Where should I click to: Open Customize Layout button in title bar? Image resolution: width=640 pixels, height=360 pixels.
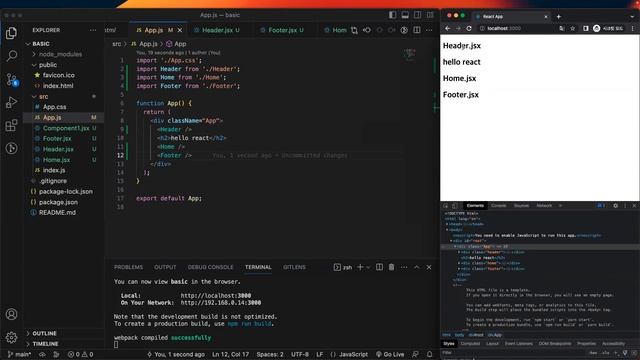pyautogui.click(x=430, y=15)
